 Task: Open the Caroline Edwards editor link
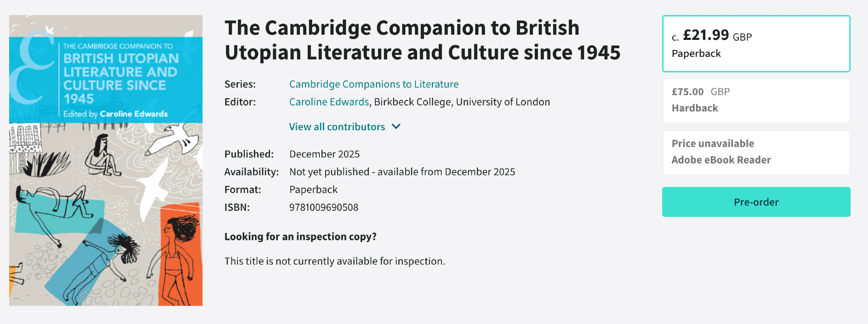coord(329,102)
